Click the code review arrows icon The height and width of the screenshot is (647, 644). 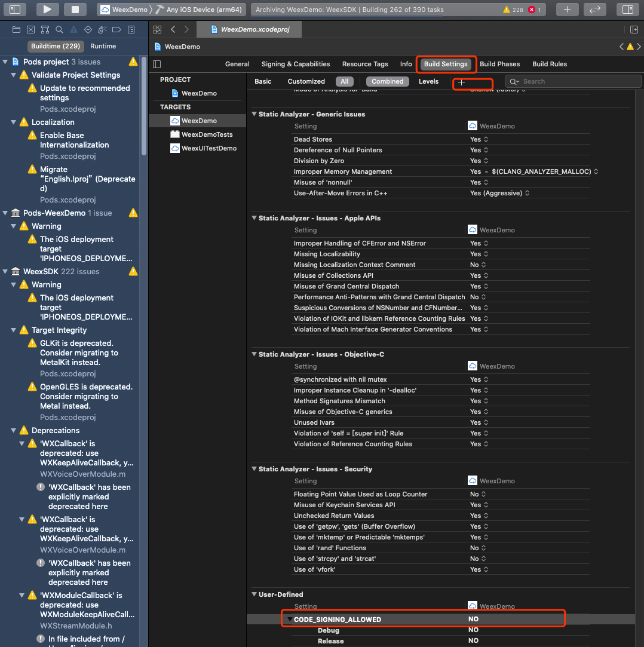[594, 9]
